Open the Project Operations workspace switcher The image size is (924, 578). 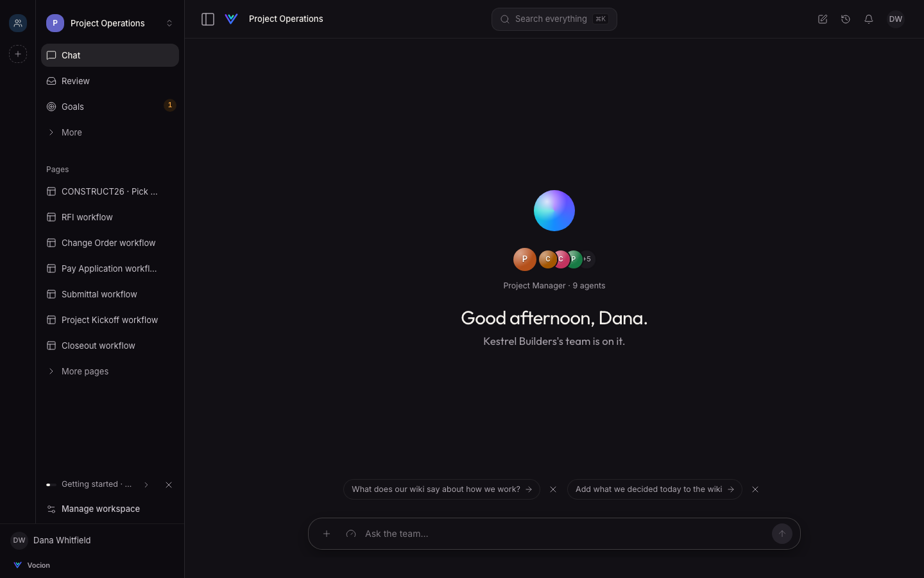110,23
